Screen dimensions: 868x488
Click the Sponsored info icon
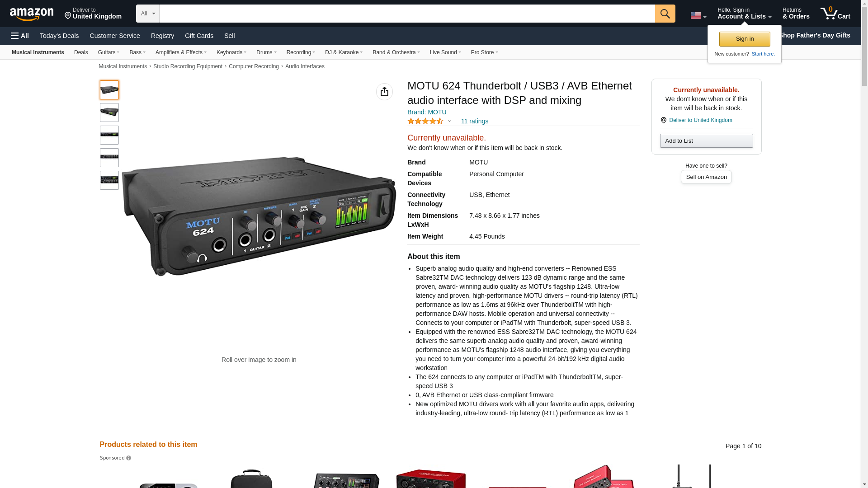pos(129,458)
